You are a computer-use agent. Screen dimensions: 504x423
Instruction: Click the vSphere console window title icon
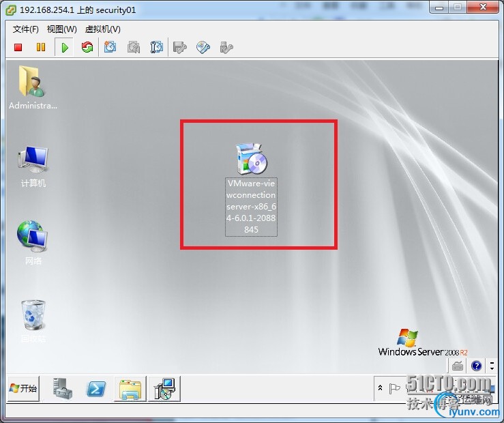point(11,10)
